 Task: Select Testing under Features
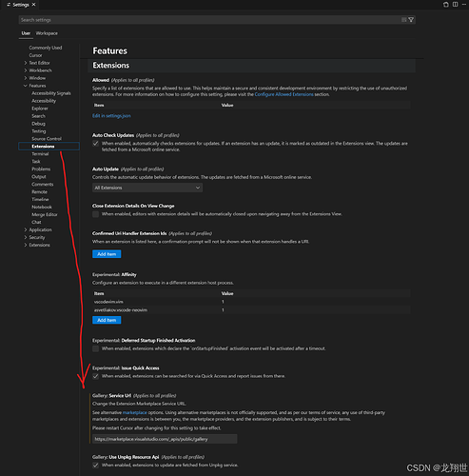click(x=39, y=131)
